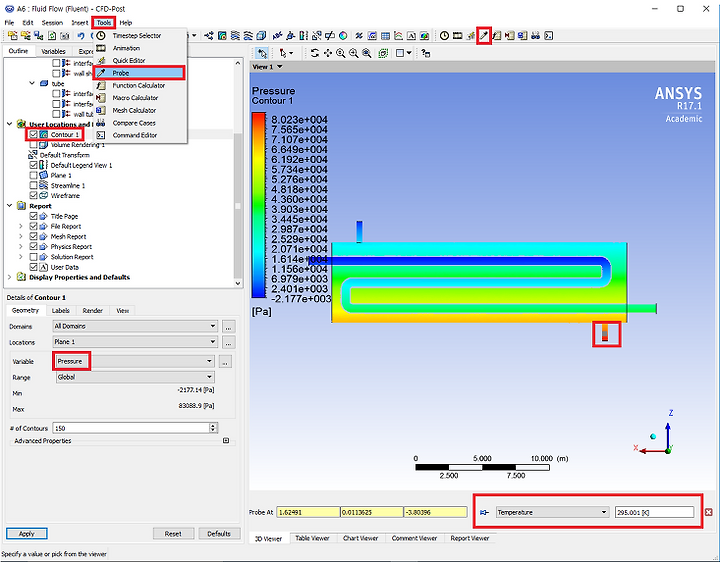Toggle the Title Page checkbox
720x562 pixels.
click(x=33, y=216)
